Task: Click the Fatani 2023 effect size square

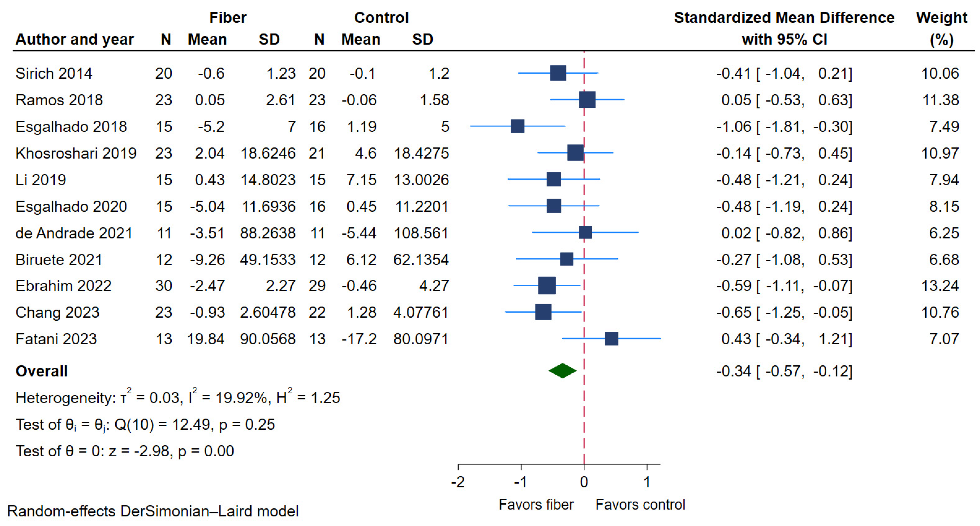Action: point(611,338)
